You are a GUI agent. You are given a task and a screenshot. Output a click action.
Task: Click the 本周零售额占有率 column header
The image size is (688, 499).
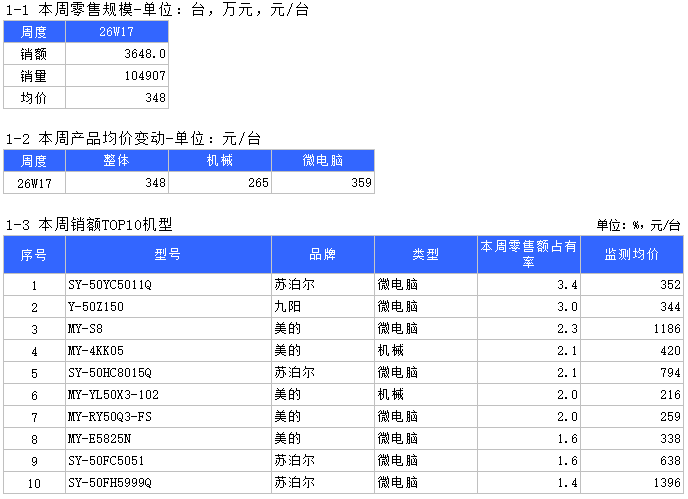pyautogui.click(x=528, y=254)
